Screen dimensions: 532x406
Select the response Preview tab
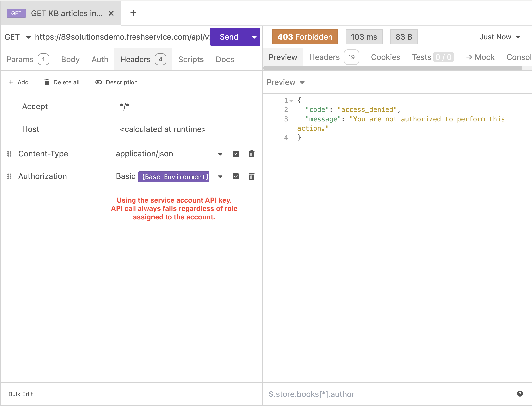283,57
